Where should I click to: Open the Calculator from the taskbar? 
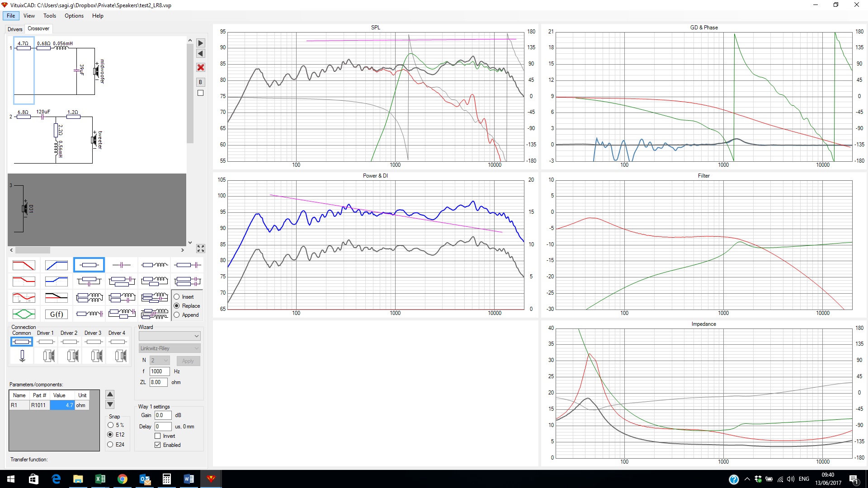tap(167, 479)
